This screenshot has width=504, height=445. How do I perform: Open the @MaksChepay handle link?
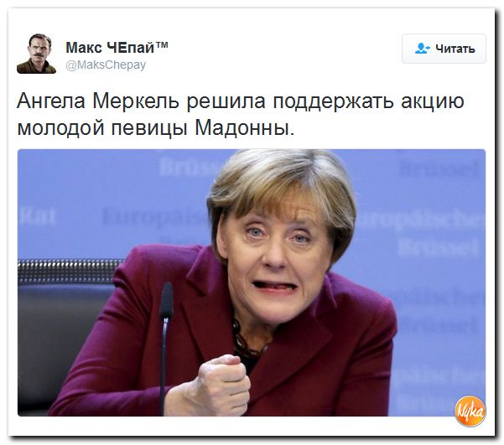106,65
